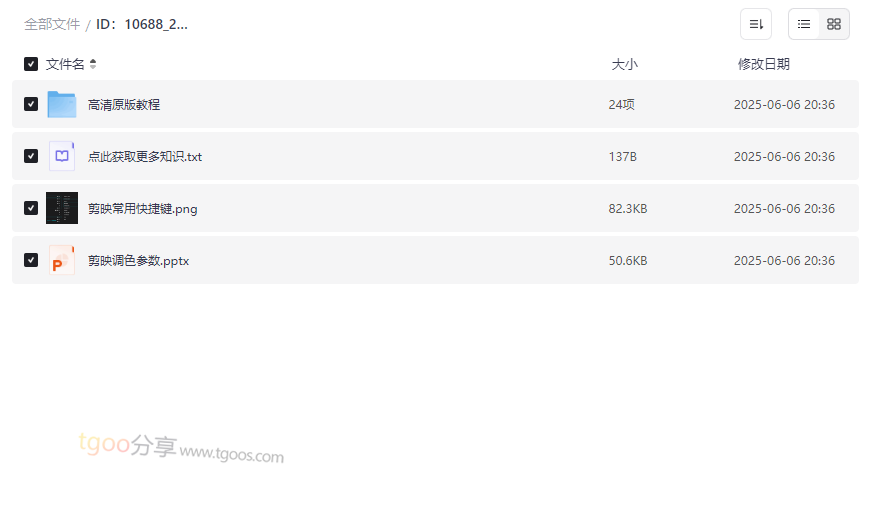Screen dimensions: 874x514
Task: Go to 全部文件 breadcrumb
Action: point(52,24)
